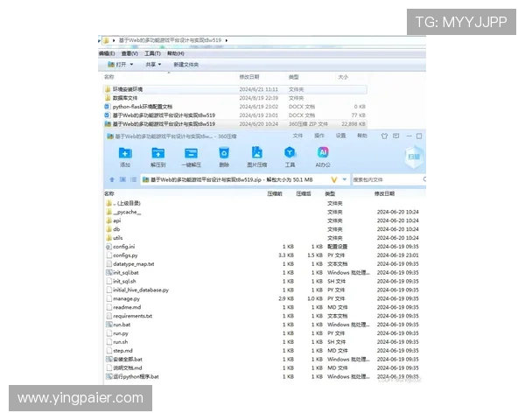Click the 解压到 (Extract to) icon
Screen dimensions: 525x420
158,153
